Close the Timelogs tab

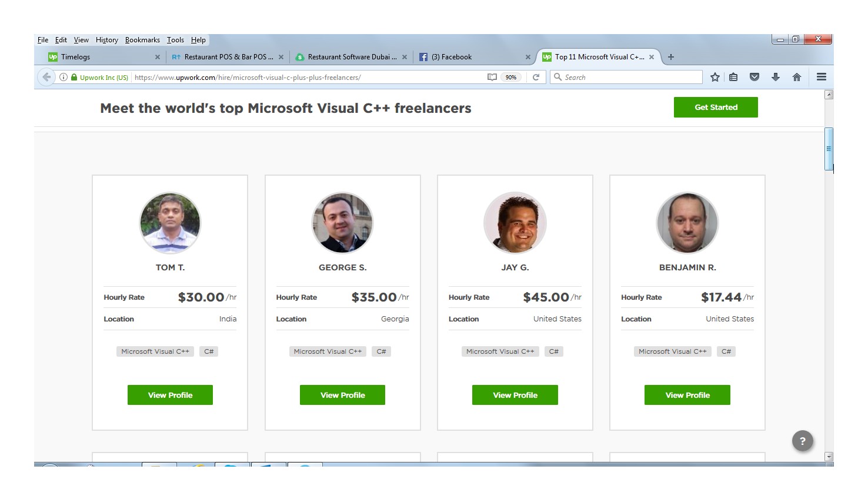pos(157,57)
